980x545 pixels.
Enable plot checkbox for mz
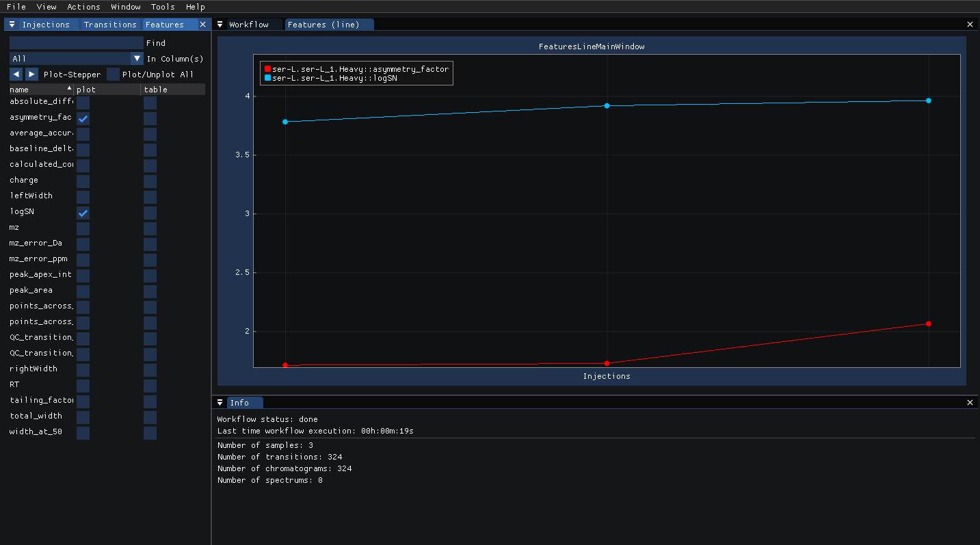pos(83,228)
